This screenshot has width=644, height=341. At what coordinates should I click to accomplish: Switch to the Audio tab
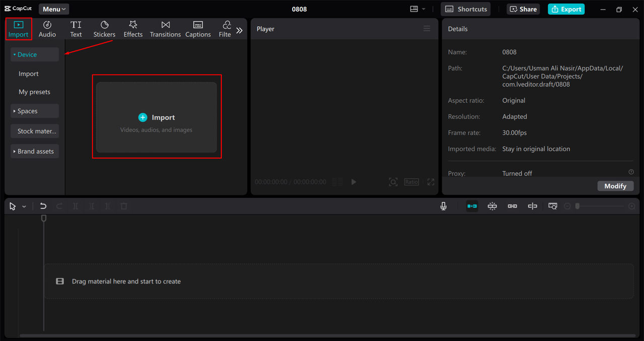pyautogui.click(x=47, y=29)
